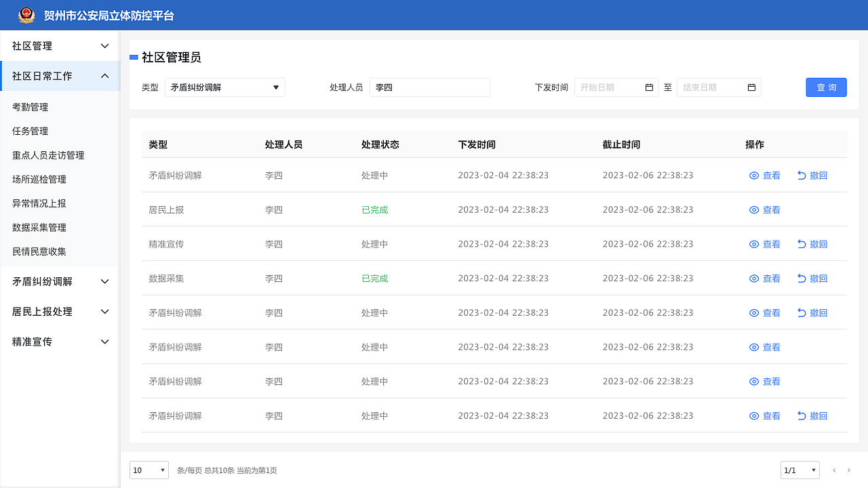The width and height of the screenshot is (868, 488).
Task: Click the police badge logo in the header
Action: [x=26, y=15]
